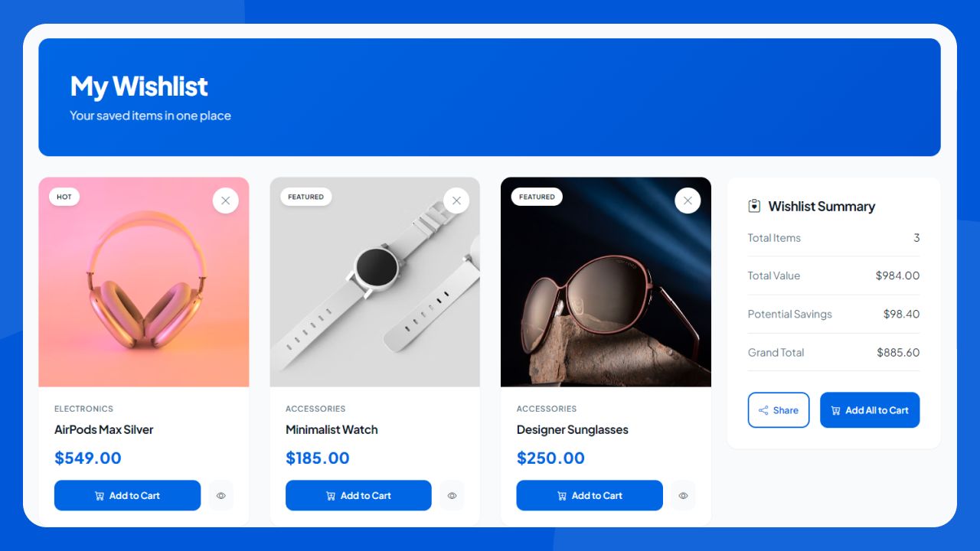The height and width of the screenshot is (551, 980).
Task: Click the Wishlist Summary clipboard icon
Action: click(x=754, y=206)
